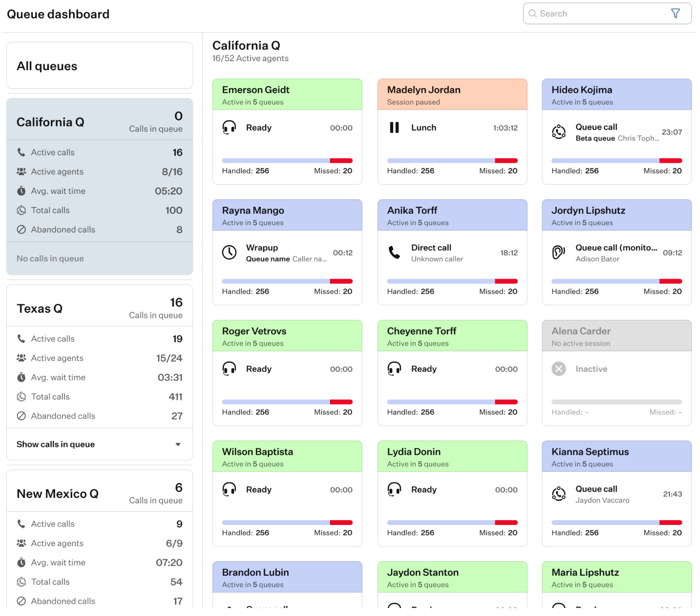
Task: Open Wilson Baptista's agent card header
Action: coord(287,457)
